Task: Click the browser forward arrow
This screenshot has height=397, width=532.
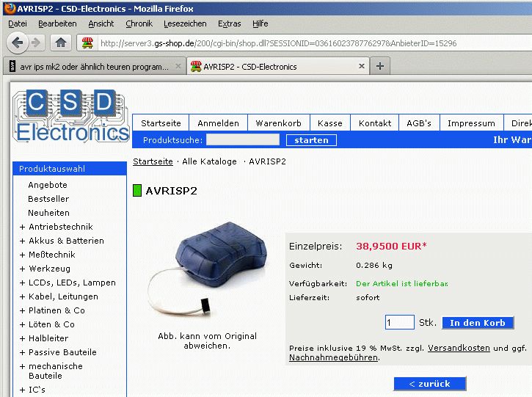Action: pyautogui.click(x=36, y=43)
